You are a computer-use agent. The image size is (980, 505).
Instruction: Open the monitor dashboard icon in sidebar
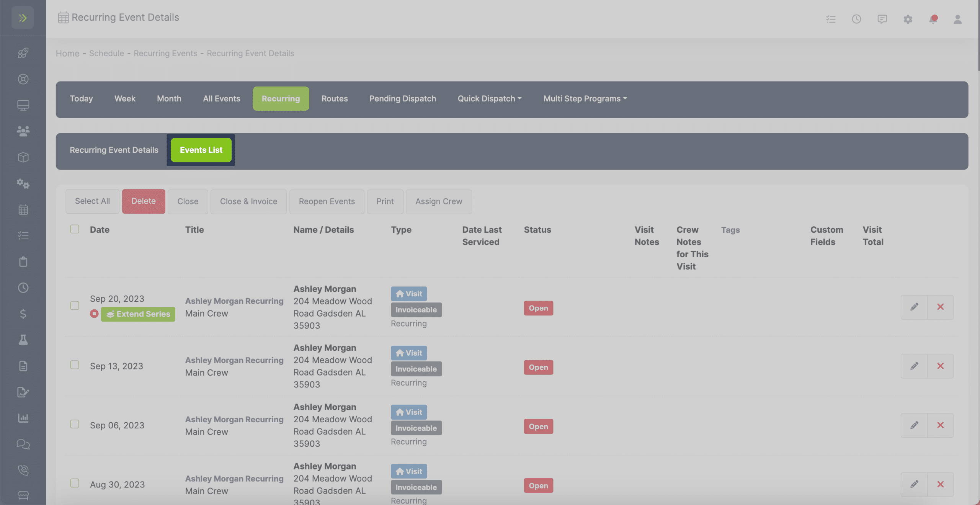tap(23, 105)
